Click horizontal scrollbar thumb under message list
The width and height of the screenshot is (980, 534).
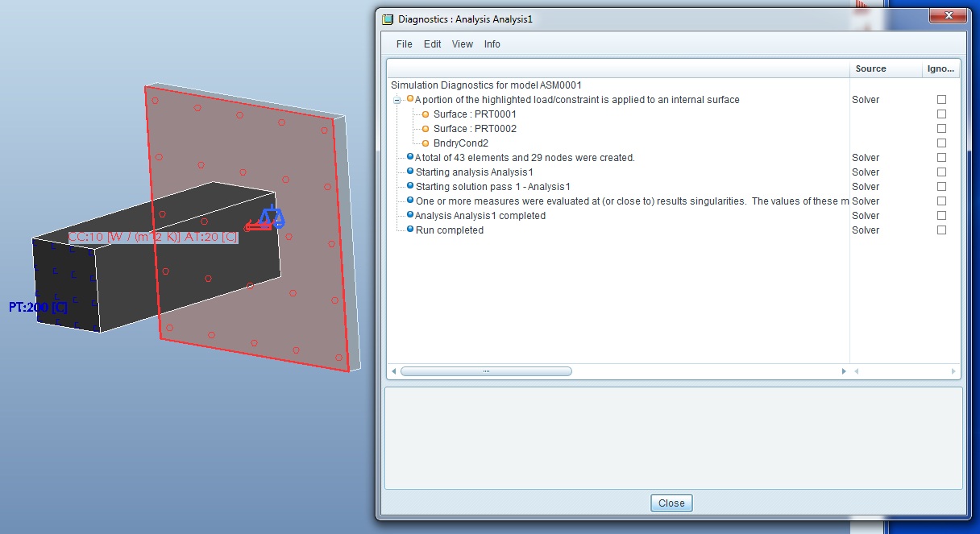pyautogui.click(x=486, y=371)
